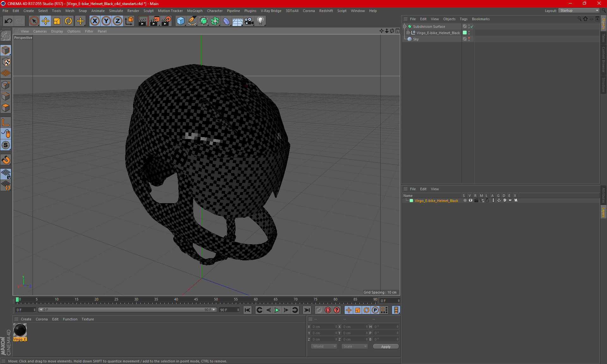Expand Virgo_E-bike_Helmet_Black object tree
This screenshot has height=364, width=607.
[x=408, y=33]
